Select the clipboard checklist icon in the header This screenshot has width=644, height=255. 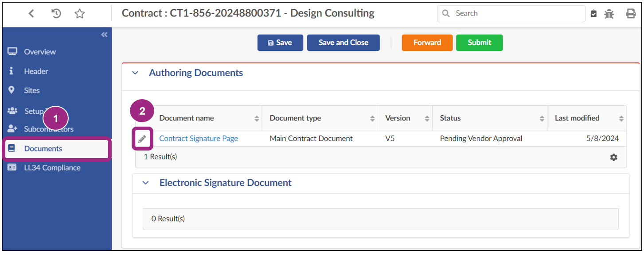coord(593,13)
